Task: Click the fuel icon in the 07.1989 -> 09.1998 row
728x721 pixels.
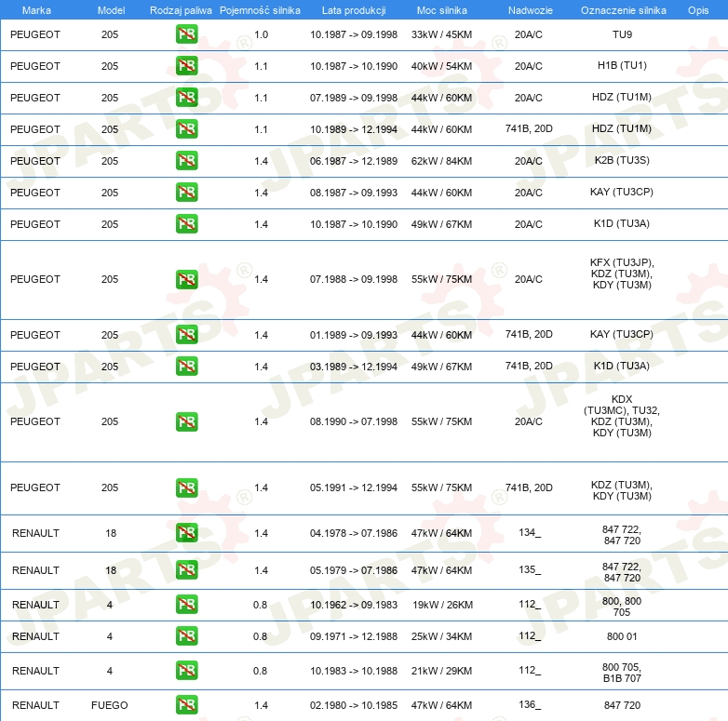Action: point(186,98)
